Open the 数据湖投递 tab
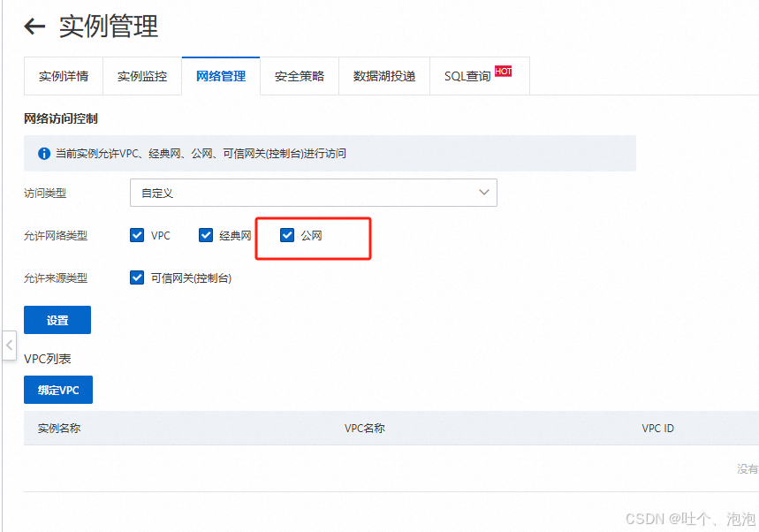The height and width of the screenshot is (532, 759). click(384, 76)
